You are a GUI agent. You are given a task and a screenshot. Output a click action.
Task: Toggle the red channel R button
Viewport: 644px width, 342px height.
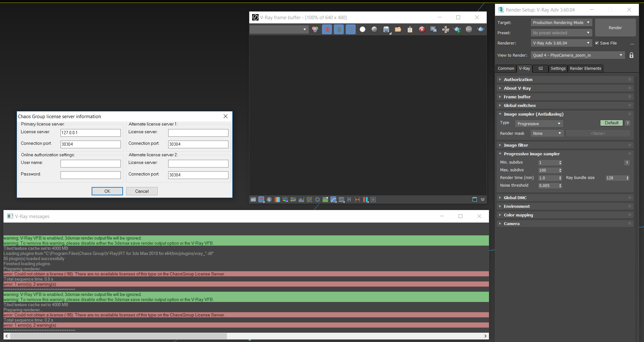(x=327, y=29)
